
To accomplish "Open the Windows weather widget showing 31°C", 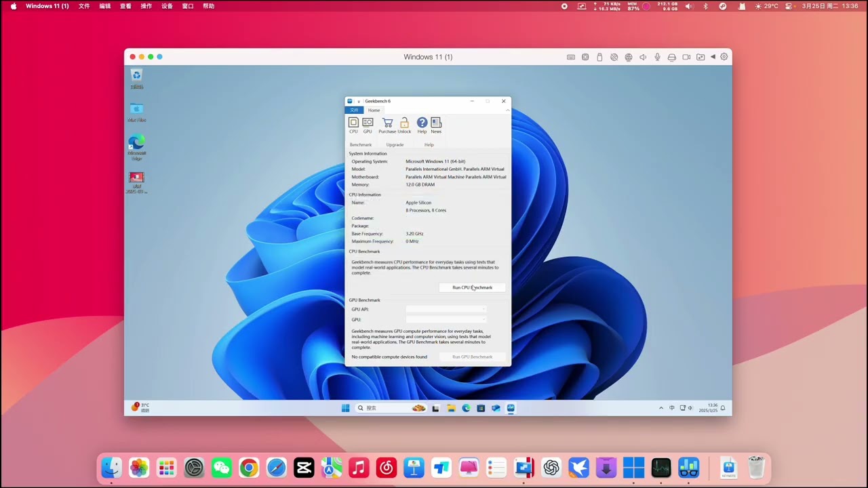I will [140, 407].
